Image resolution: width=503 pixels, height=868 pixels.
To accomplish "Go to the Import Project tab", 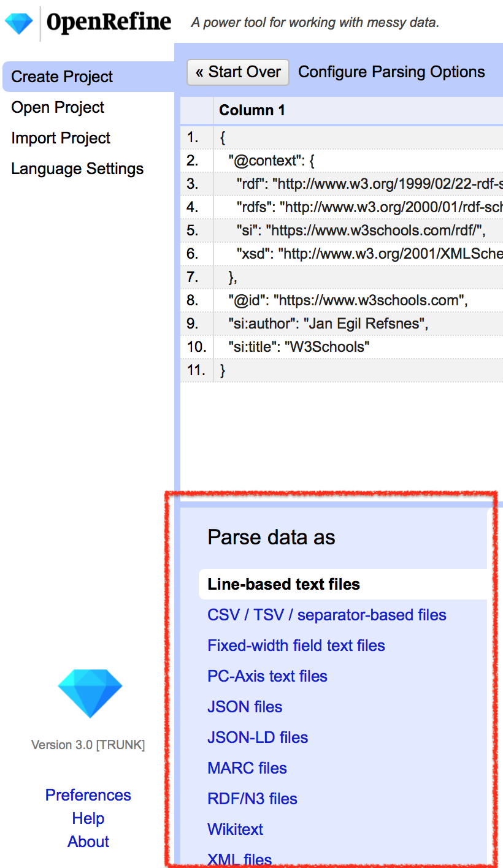I will [61, 138].
